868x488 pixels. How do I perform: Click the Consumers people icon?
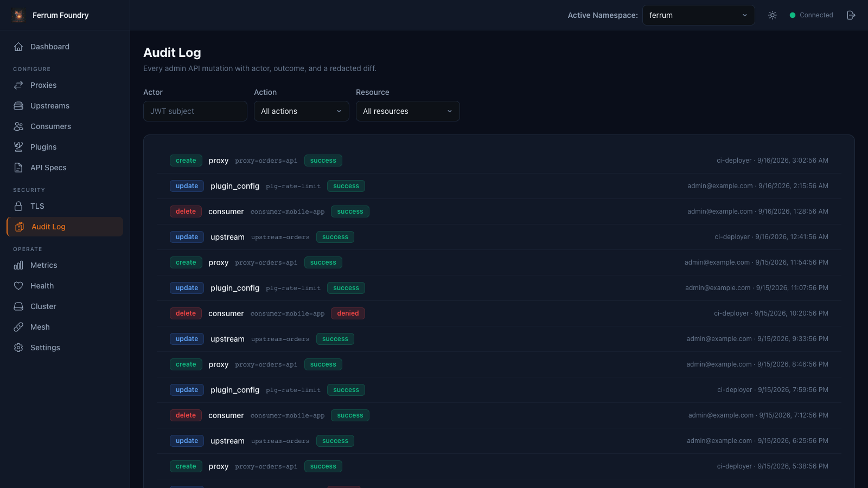[x=18, y=126]
